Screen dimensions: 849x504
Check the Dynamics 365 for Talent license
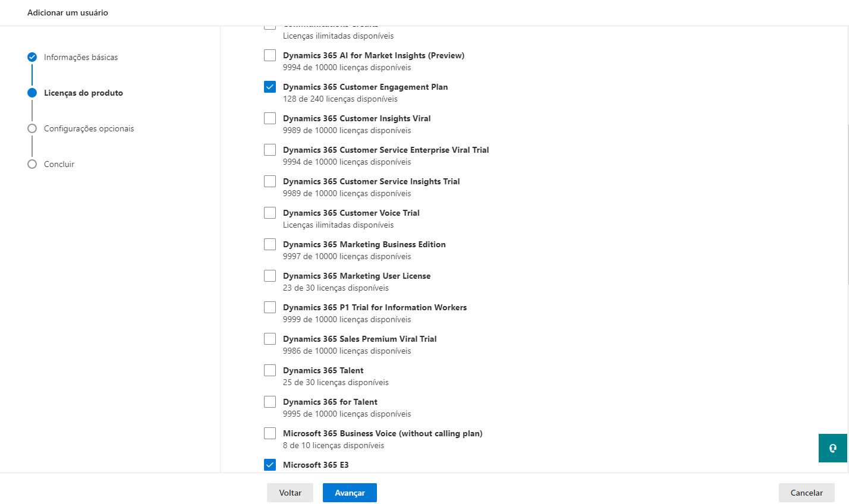click(x=270, y=402)
